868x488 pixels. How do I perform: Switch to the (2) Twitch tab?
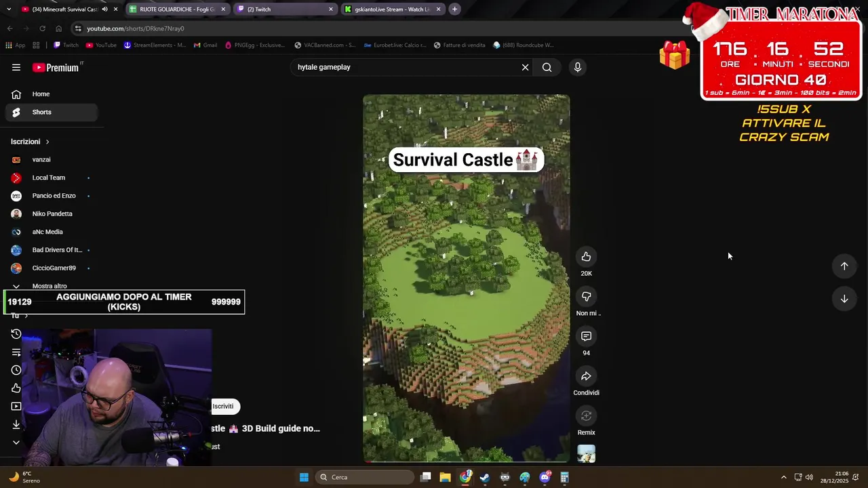point(285,9)
